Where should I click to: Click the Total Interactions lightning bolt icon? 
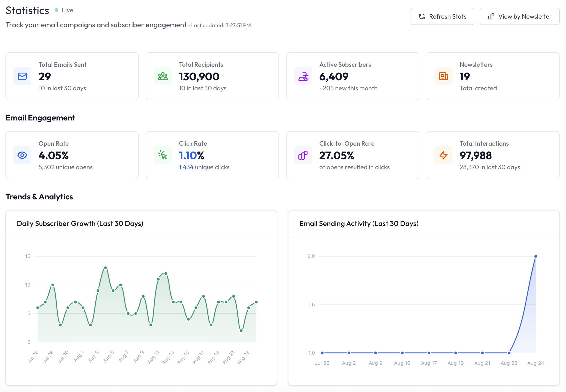443,155
